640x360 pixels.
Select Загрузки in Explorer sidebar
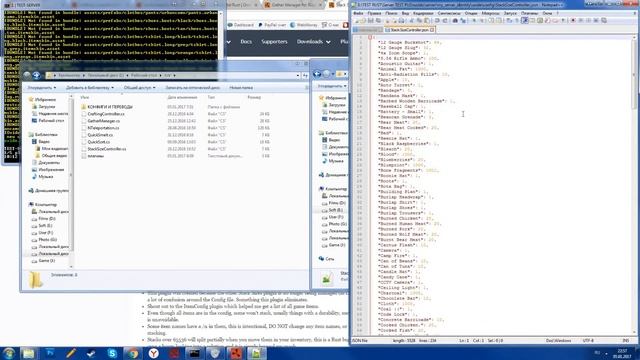pyautogui.click(x=46, y=107)
